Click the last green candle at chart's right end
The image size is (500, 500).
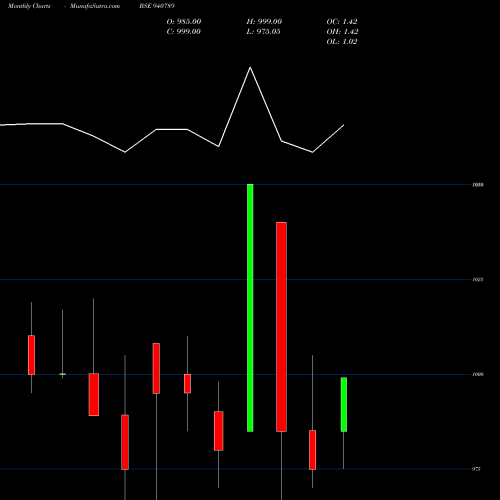344,404
